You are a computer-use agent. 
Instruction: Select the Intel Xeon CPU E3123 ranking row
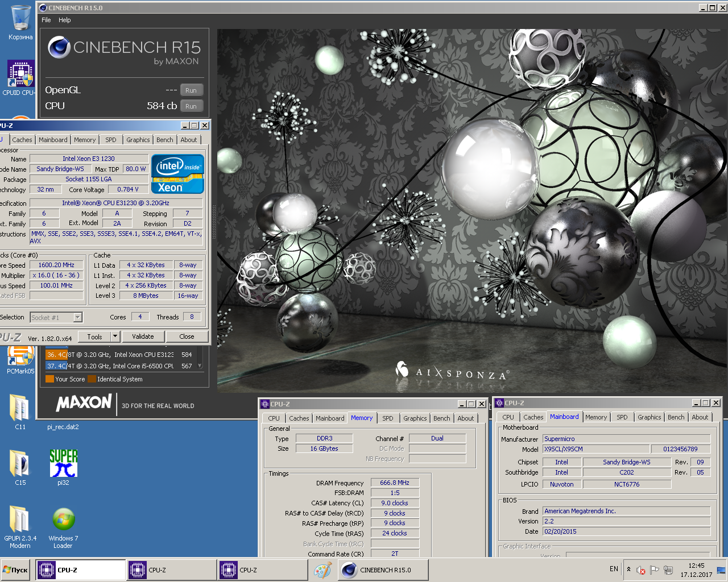pos(121,355)
